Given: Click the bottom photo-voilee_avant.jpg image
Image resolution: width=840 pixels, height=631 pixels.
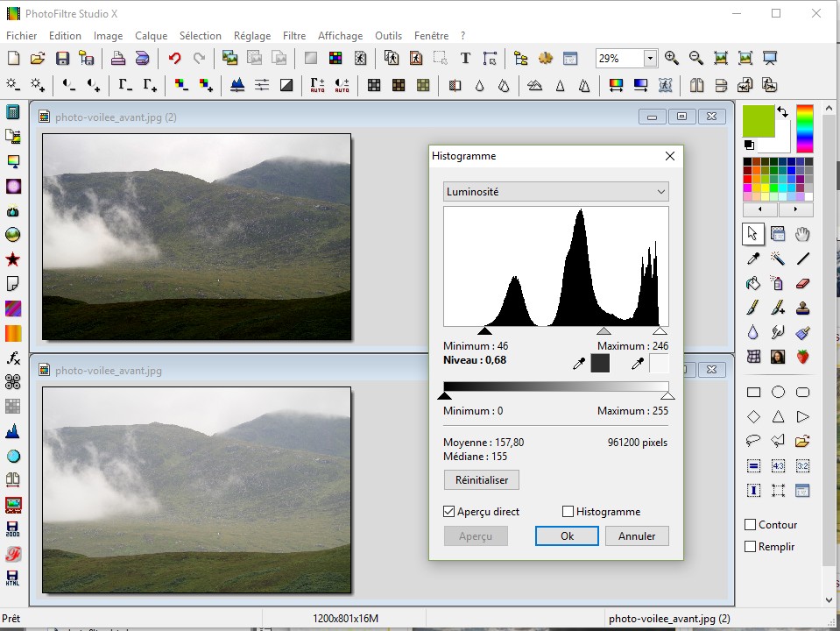Looking at the screenshot, I should tap(196, 490).
